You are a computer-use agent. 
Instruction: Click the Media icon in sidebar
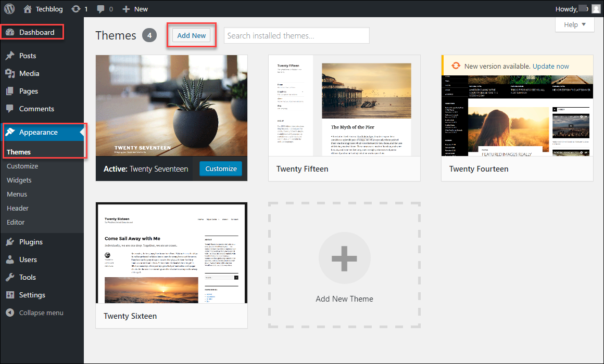[x=10, y=73]
